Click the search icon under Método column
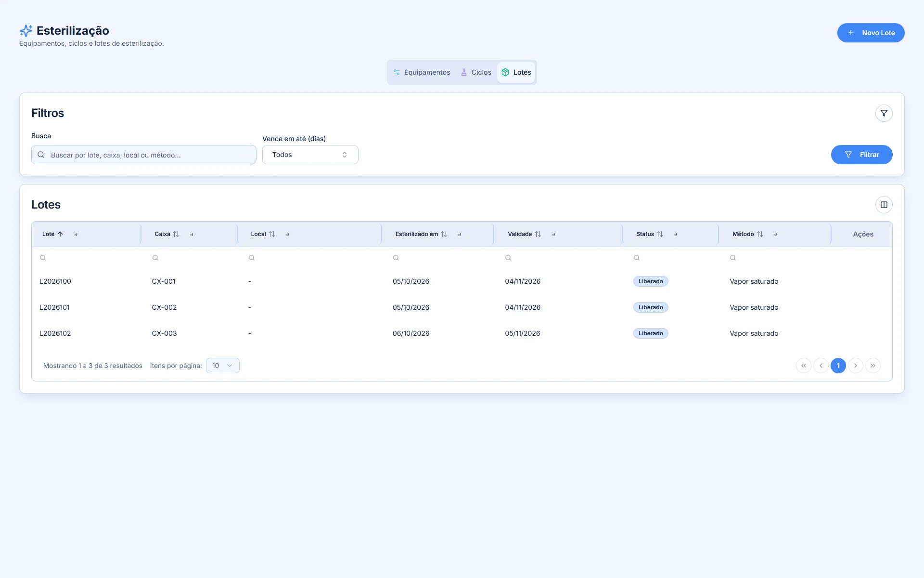This screenshot has height=578, width=924. point(733,258)
